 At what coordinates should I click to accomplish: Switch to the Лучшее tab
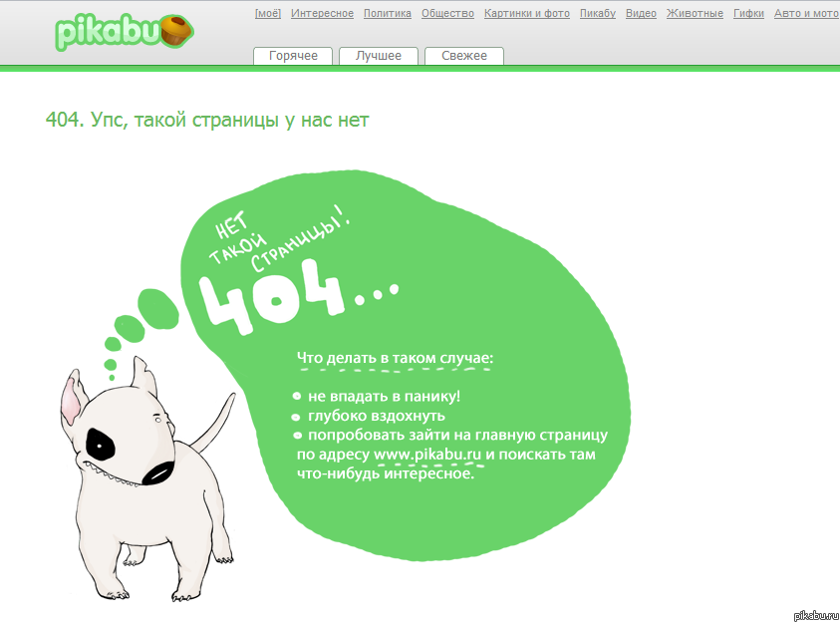pyautogui.click(x=379, y=56)
